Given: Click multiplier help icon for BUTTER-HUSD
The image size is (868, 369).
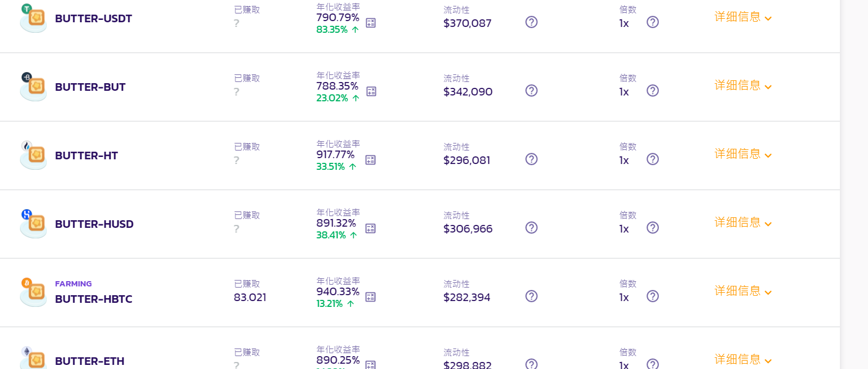Looking at the screenshot, I should point(652,228).
